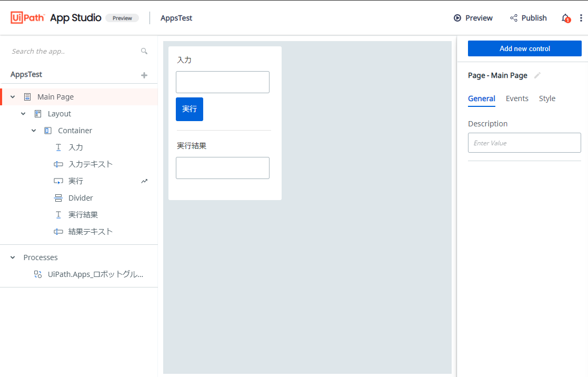Click the UiPath logo

click(28, 17)
